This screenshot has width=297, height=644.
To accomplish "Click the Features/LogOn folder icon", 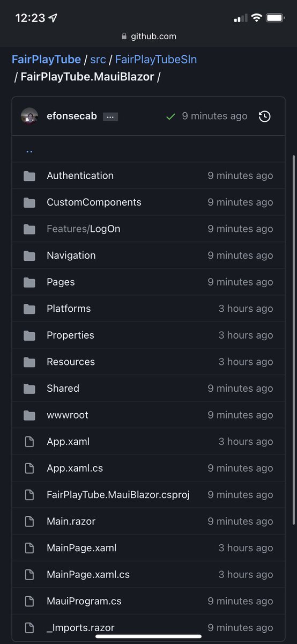I will point(29,229).
